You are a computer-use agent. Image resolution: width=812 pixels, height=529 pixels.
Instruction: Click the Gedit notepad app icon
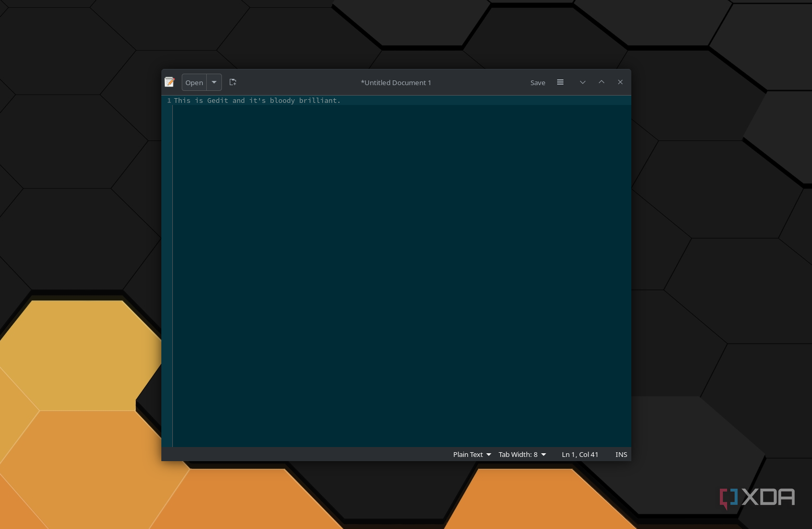click(x=170, y=82)
